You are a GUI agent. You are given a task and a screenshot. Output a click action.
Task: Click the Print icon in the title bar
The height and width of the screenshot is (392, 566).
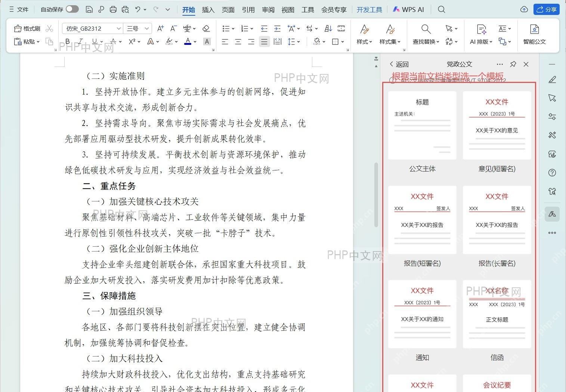pos(113,9)
